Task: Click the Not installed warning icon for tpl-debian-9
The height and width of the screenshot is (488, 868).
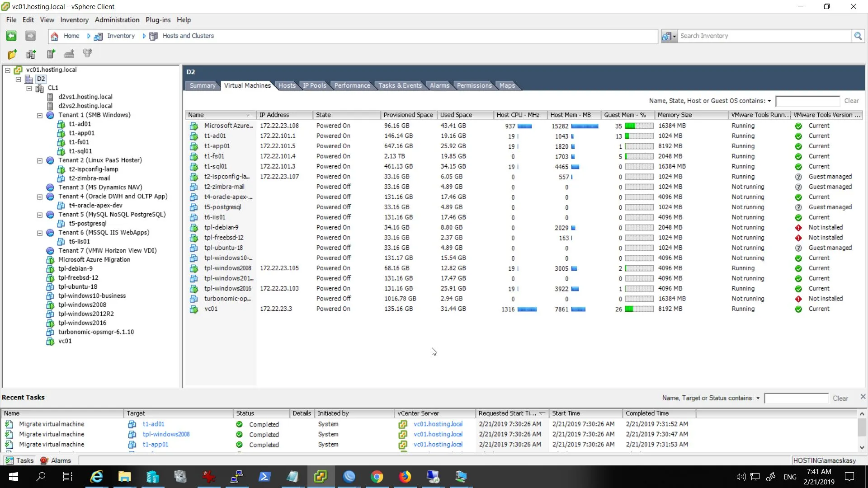Action: point(798,228)
